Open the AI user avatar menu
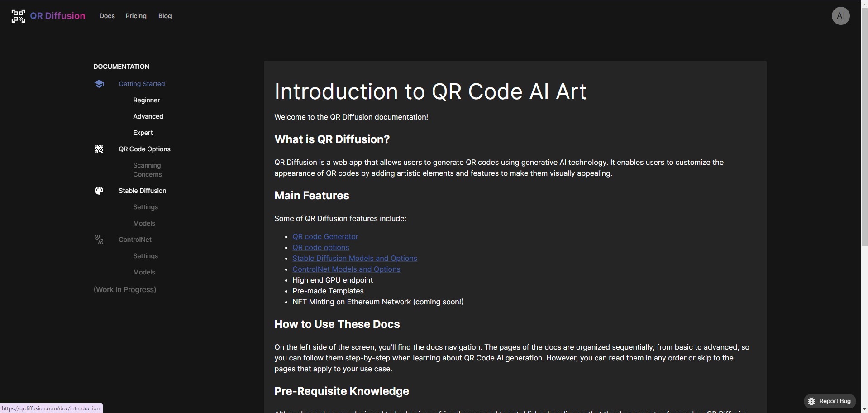The height and width of the screenshot is (413, 868). point(840,16)
